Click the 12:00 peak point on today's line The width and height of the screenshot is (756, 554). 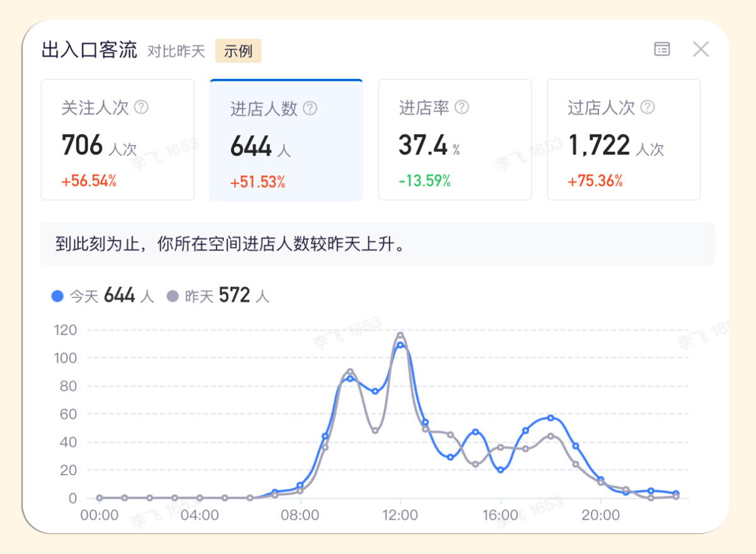(400, 345)
